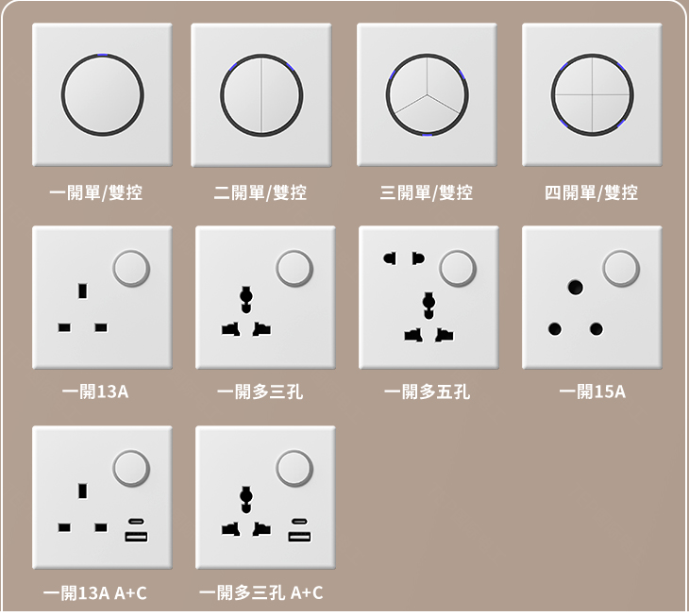Toggle round switch button on 一開13A panel
689x616 pixels.
(x=131, y=268)
